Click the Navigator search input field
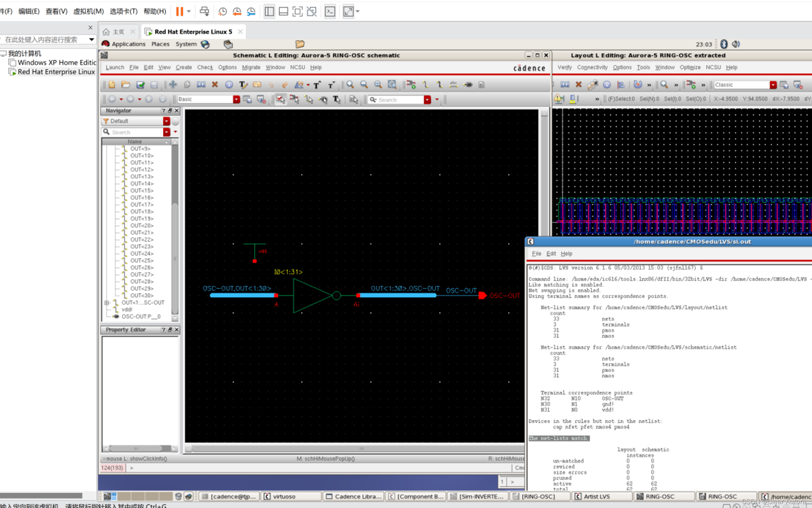The height and width of the screenshot is (508, 812). tap(136, 132)
